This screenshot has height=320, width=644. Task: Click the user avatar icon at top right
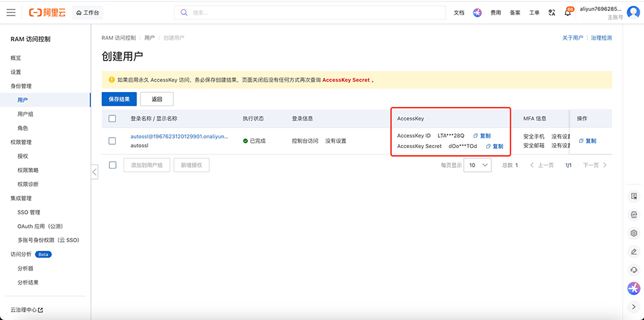click(633, 12)
